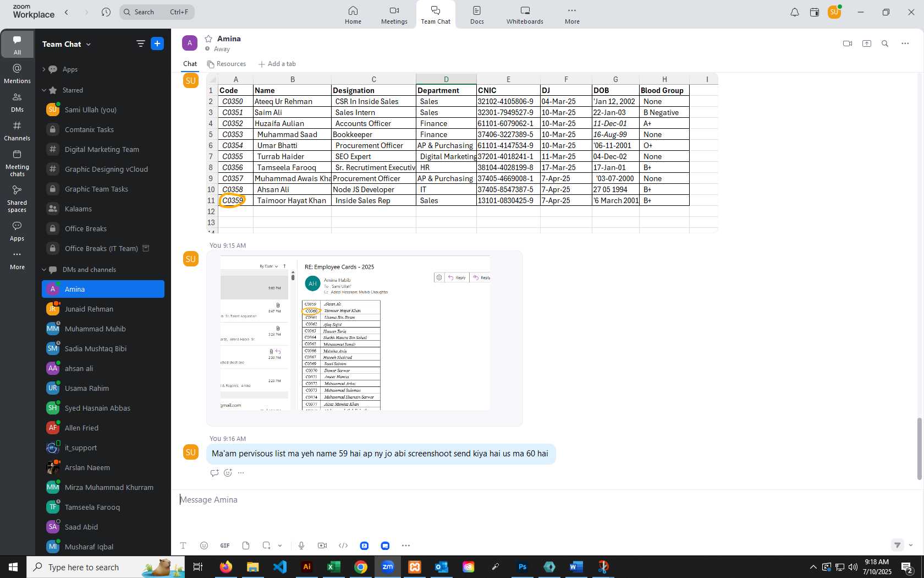The width and height of the screenshot is (924, 578).
Task: Open notifications bell icon
Action: point(795,12)
